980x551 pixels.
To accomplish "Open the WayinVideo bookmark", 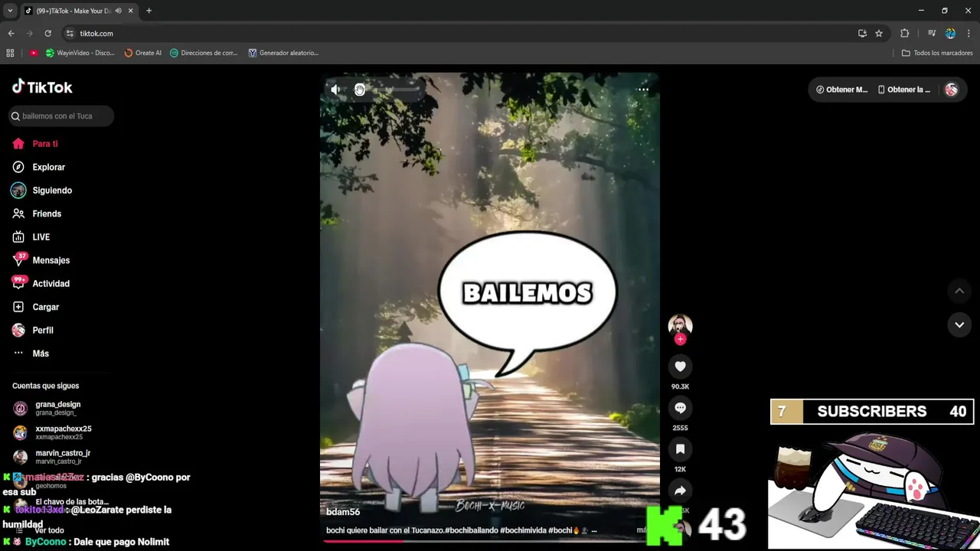I will click(x=80, y=53).
